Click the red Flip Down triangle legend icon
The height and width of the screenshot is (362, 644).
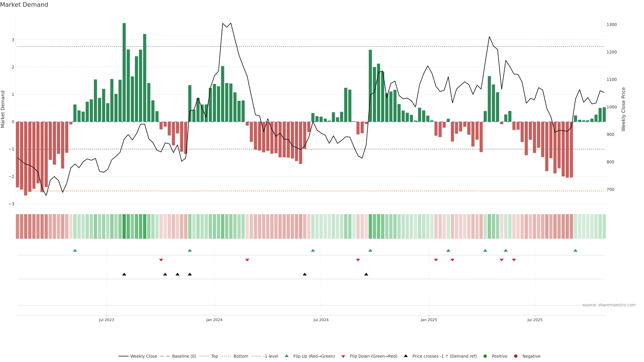(x=343, y=356)
